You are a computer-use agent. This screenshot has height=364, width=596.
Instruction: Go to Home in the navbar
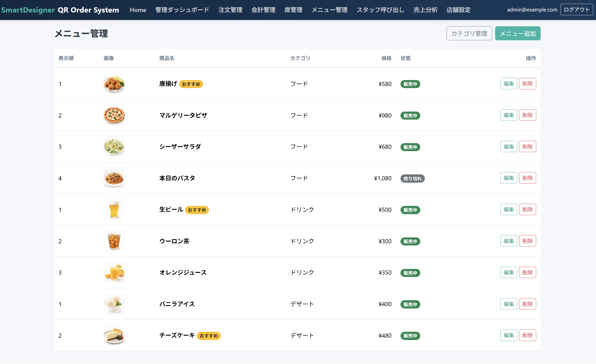click(138, 10)
